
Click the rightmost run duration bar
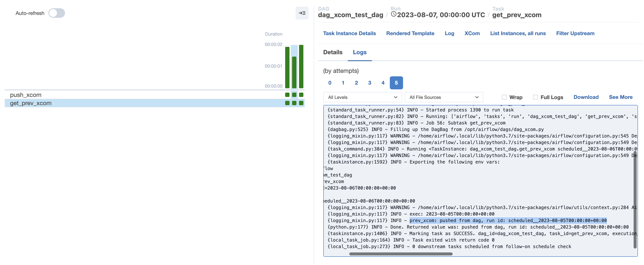(301, 67)
